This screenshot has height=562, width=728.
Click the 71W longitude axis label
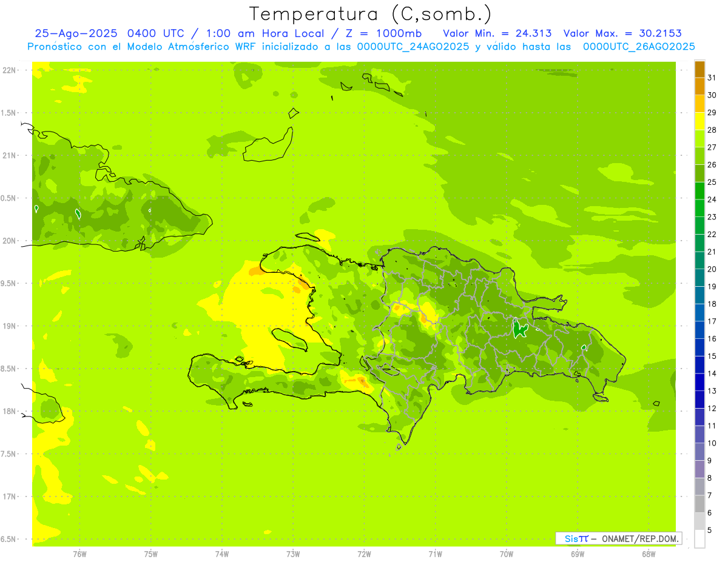coord(435,554)
